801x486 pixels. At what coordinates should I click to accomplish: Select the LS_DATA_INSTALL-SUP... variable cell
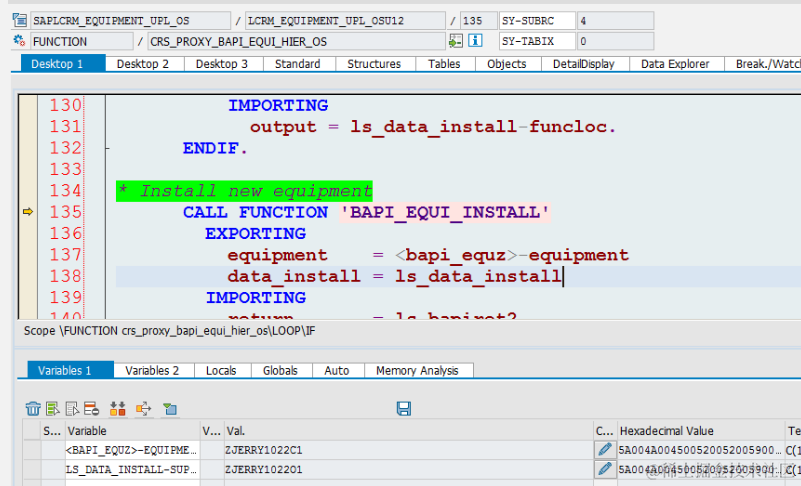(132, 469)
